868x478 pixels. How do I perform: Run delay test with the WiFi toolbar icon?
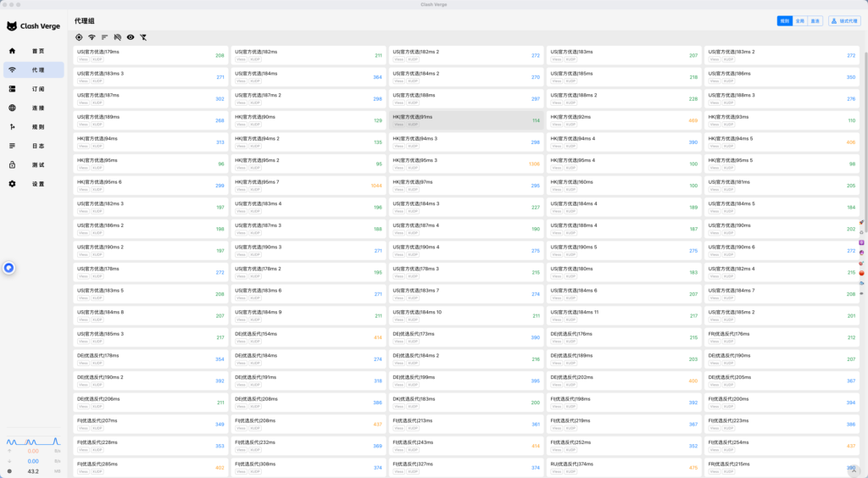[x=92, y=37]
